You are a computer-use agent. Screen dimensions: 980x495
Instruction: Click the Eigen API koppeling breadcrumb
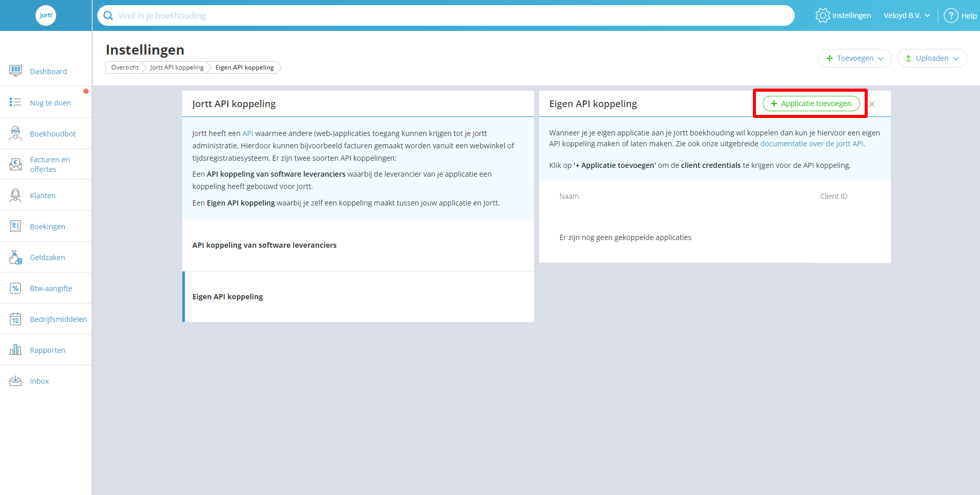tap(245, 67)
